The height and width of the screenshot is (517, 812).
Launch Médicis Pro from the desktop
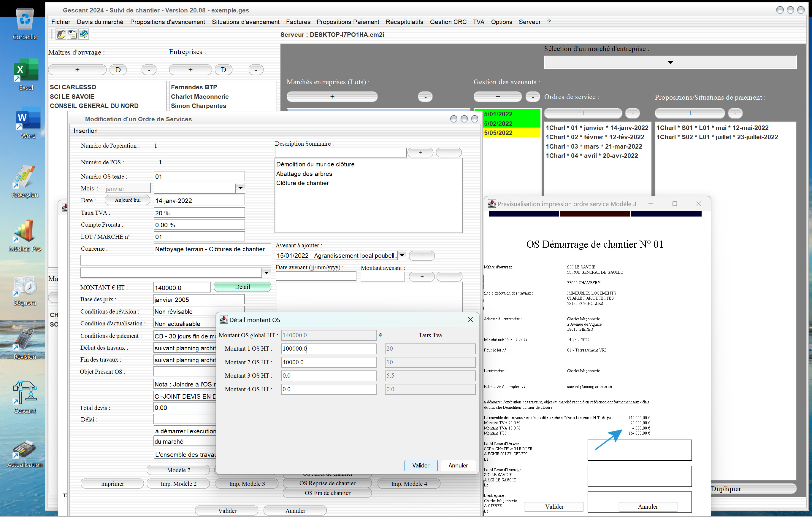click(x=25, y=236)
